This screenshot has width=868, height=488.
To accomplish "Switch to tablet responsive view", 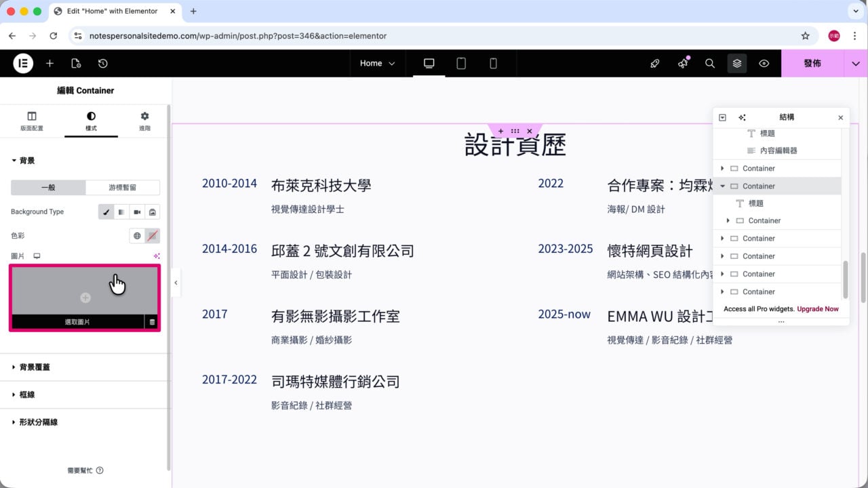I will pos(461,63).
